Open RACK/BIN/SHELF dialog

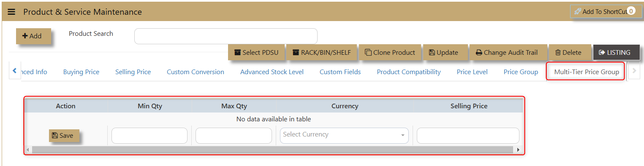[x=321, y=53]
